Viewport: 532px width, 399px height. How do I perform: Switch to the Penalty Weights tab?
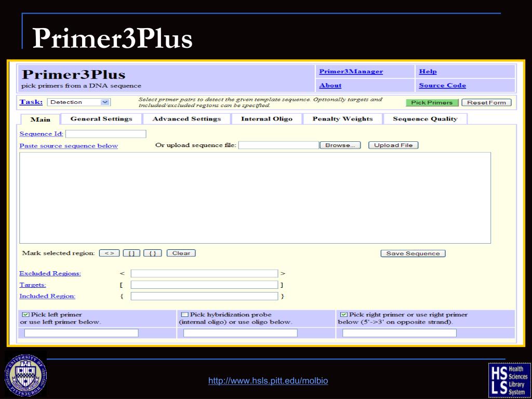(x=342, y=119)
